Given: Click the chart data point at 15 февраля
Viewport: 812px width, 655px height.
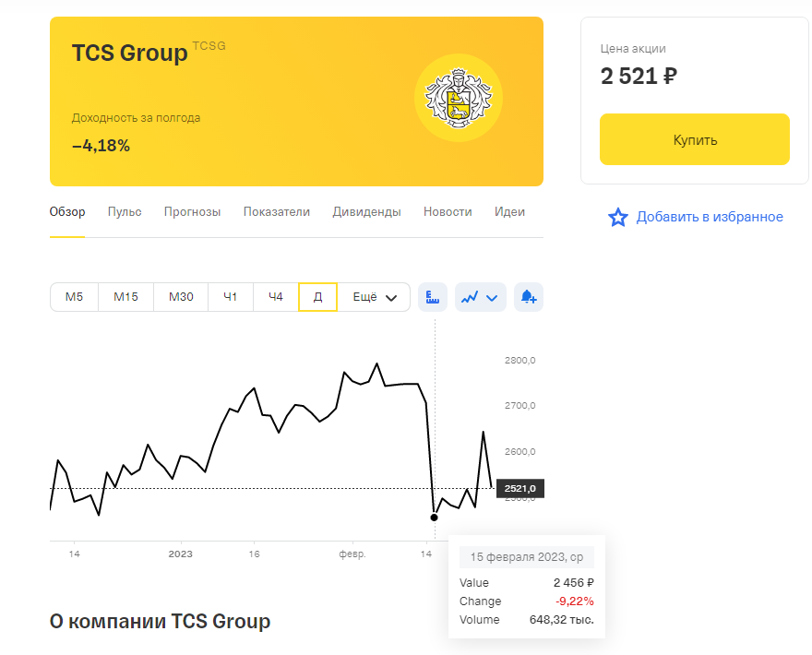Looking at the screenshot, I should [434, 518].
